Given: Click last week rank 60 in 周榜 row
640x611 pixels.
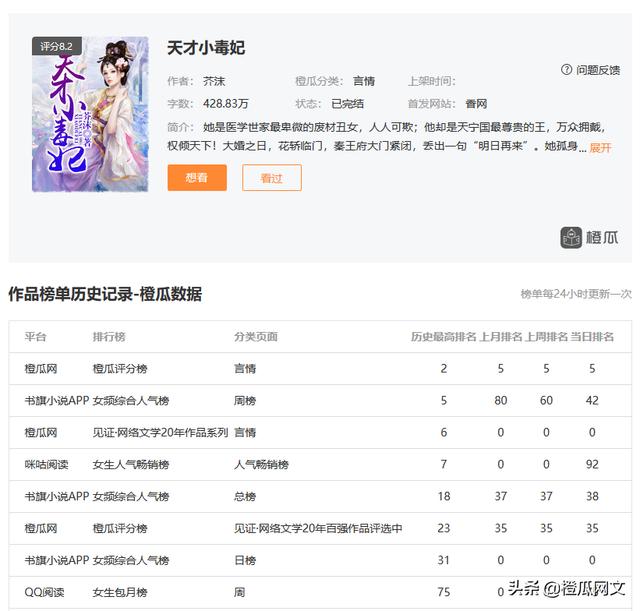Looking at the screenshot, I should (x=546, y=400).
